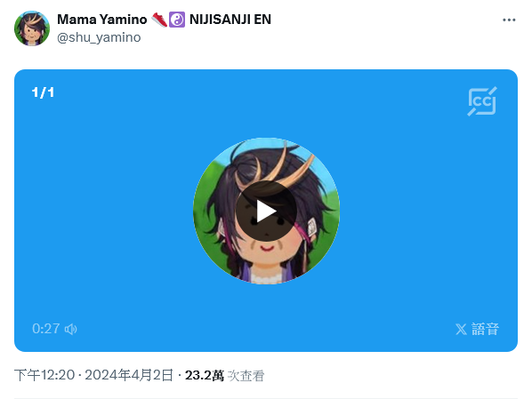Click the 2024年4月2日 date link

[129, 375]
